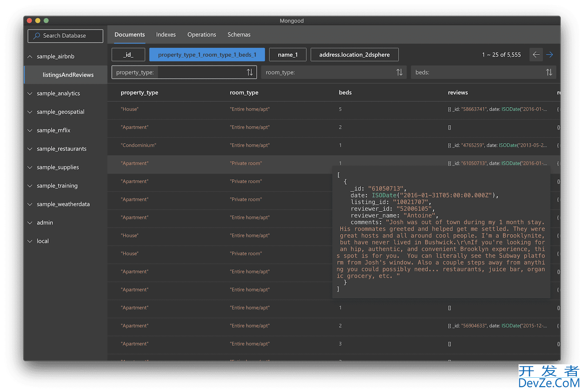Viewport: 584px width, 392px height.
Task: Go to next page with right arrow
Action: (550, 55)
